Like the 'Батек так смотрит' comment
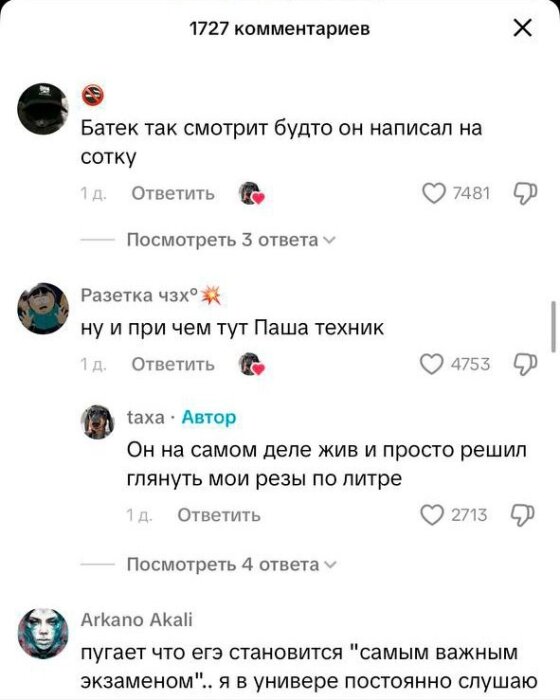 pos(434,194)
